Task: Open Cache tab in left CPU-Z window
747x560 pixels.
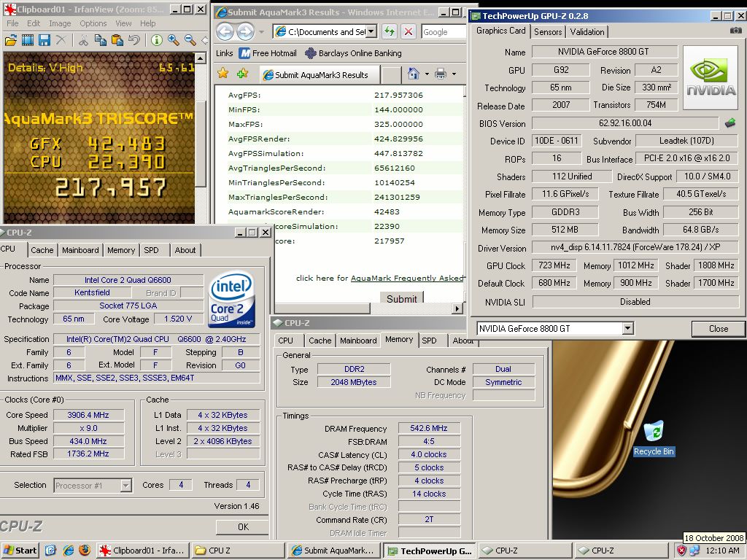Action: [42, 250]
